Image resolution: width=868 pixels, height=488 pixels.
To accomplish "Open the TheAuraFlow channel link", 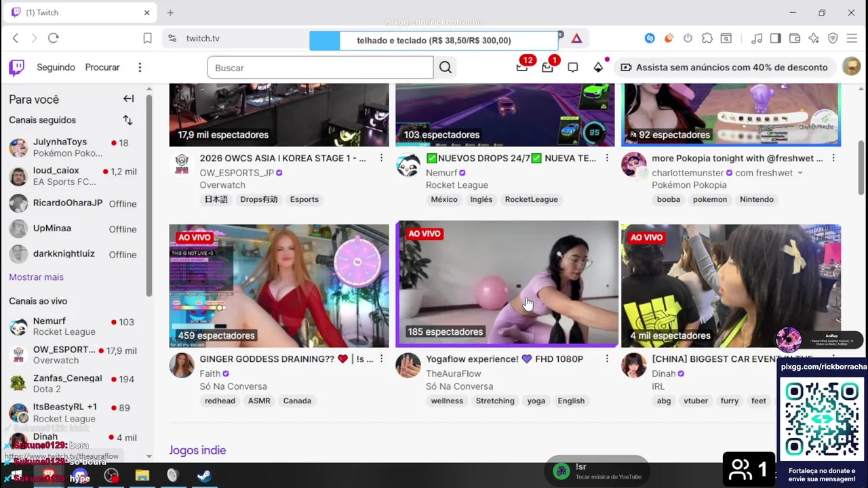I will tap(454, 373).
